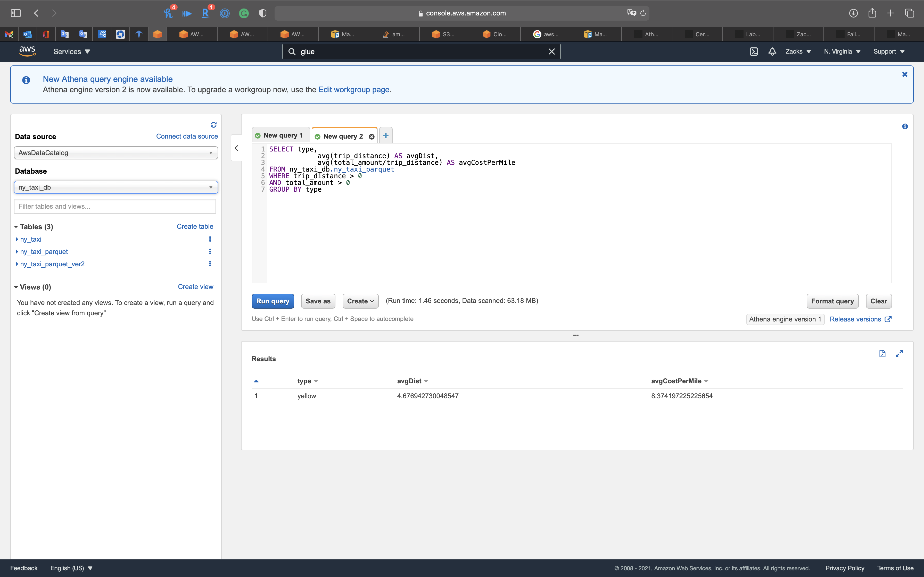Expand results to full screen
This screenshot has height=577, width=924.
pyautogui.click(x=899, y=353)
